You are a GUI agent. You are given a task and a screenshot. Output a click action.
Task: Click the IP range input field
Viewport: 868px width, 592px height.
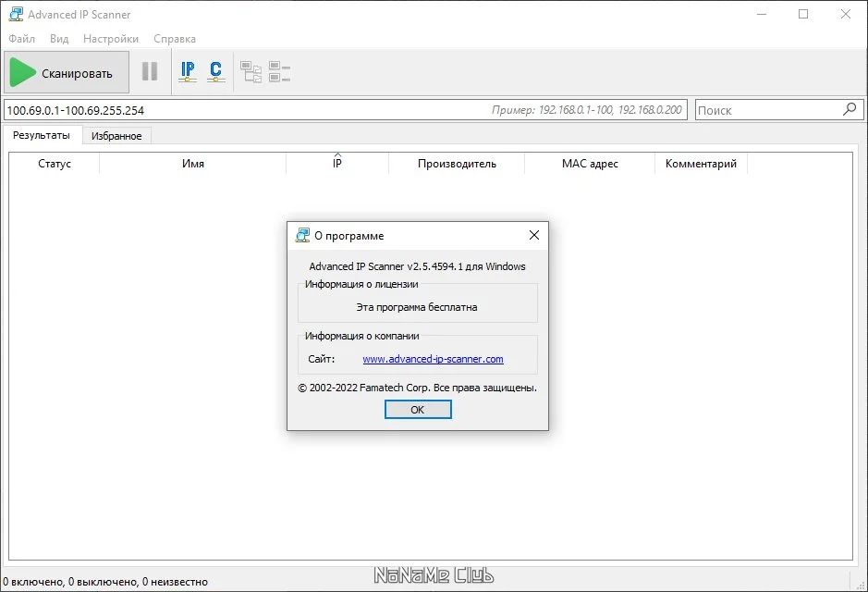click(x=346, y=110)
